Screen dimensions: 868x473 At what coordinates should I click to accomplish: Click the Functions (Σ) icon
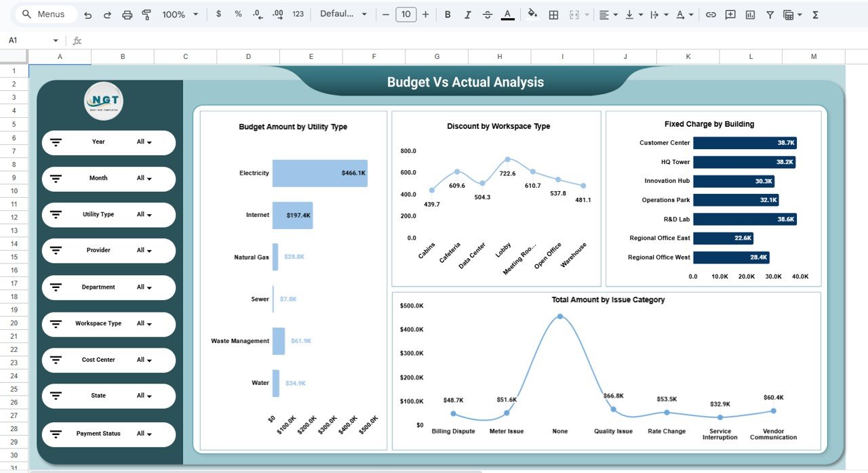(x=814, y=14)
